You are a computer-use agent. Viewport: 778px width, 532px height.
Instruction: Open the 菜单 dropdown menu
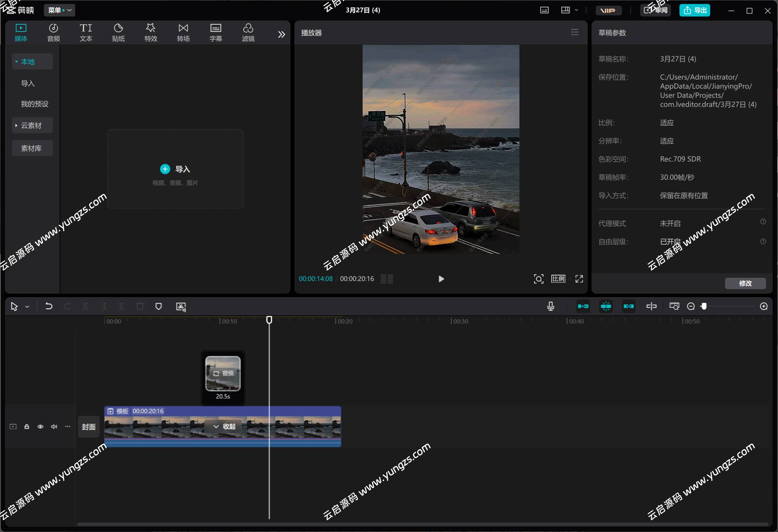60,10
